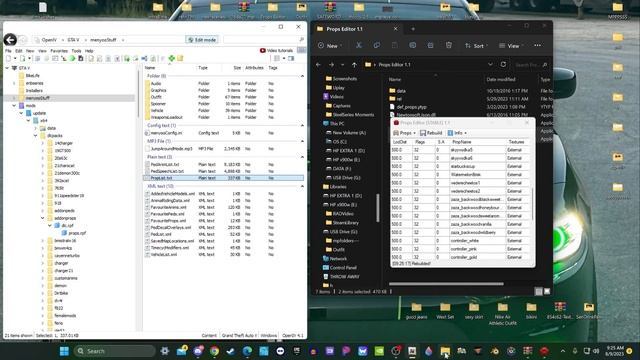Open the See more ellipsis in File Explorer

click(x=538, y=46)
